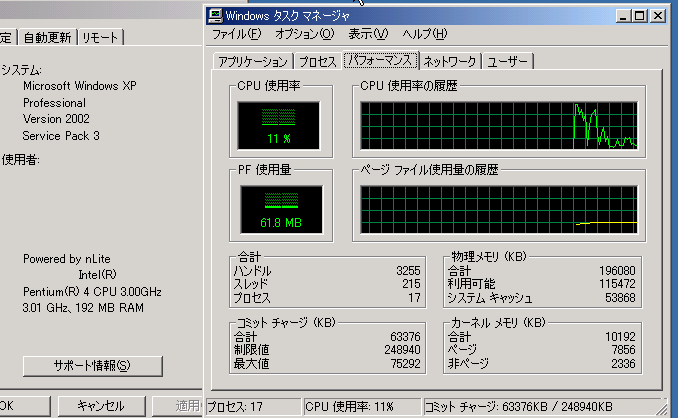Open the オプション(O) menu
The width and height of the screenshot is (678, 418).
click(x=304, y=34)
